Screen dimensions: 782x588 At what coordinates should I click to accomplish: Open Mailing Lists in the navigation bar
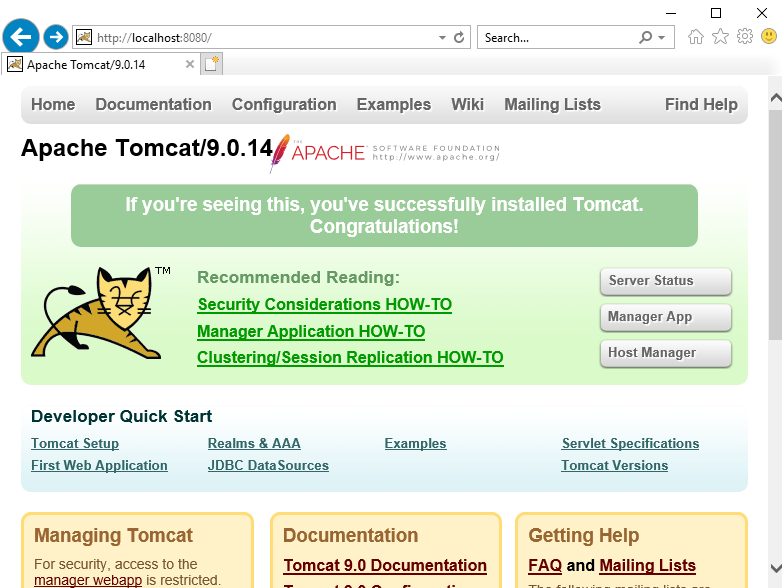(x=552, y=104)
